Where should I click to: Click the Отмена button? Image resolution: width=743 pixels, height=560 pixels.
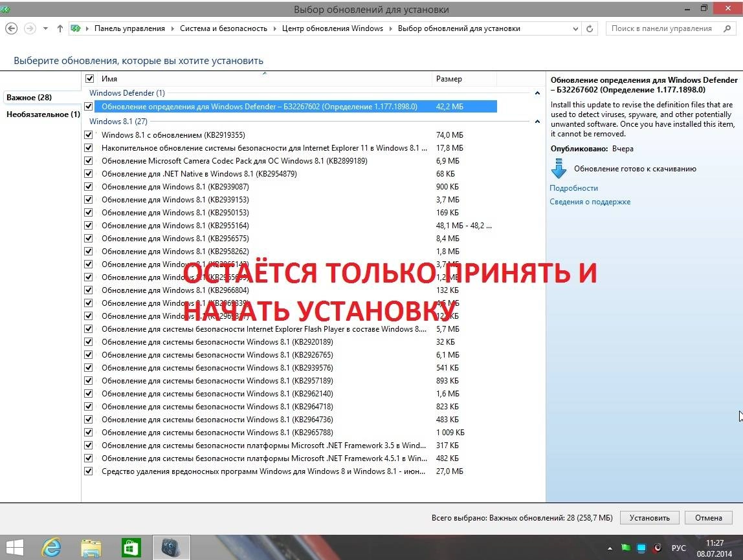709,518
